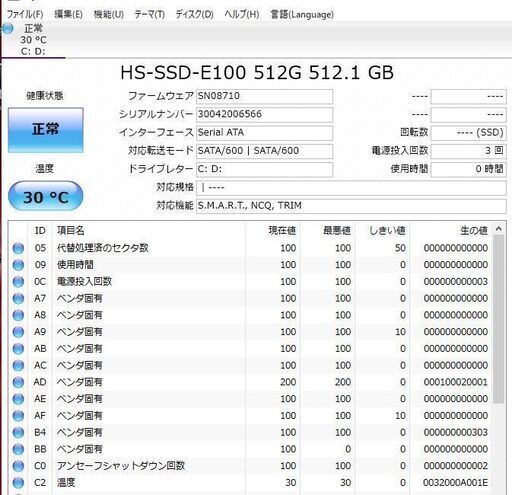Click the firmware field SN08710
512x495 pixels.
[264, 96]
